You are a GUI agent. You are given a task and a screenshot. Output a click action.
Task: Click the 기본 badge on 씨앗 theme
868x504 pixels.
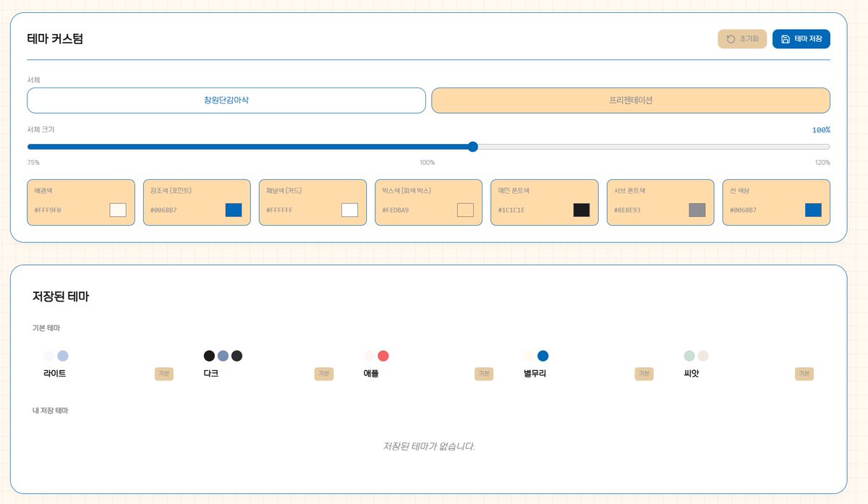[804, 374]
